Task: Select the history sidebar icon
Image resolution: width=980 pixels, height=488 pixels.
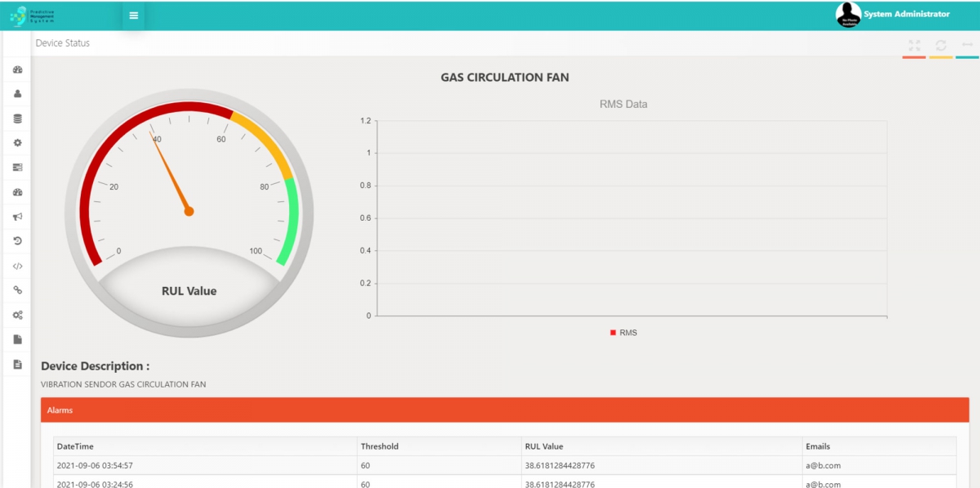Action: click(16, 240)
